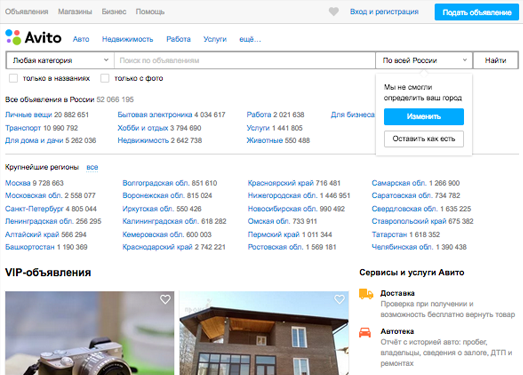The height and width of the screenshot is (375, 523).
Task: Select 'Волгоградская обл.' region
Action: pos(156,183)
